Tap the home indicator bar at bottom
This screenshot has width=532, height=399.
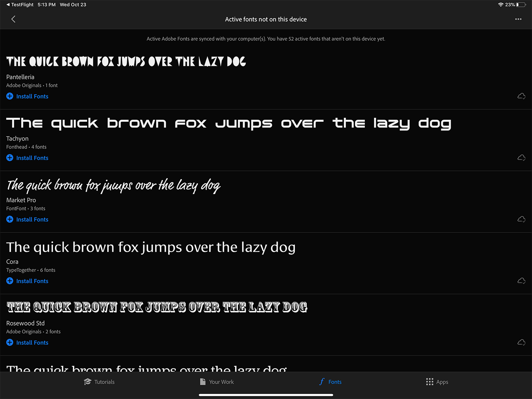[266, 395]
